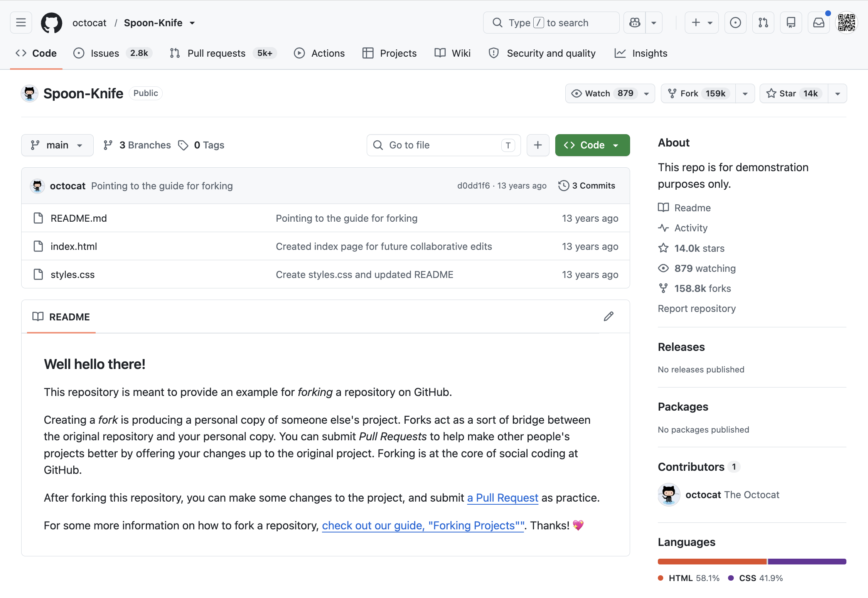Switch to the Wiki tab
The width and height of the screenshot is (868, 598).
(452, 53)
